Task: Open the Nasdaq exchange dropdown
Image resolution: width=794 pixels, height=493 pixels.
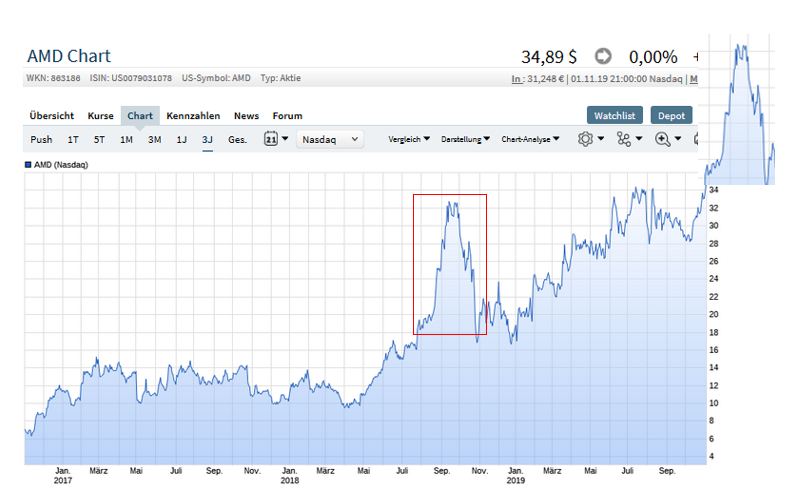Action: click(x=330, y=139)
